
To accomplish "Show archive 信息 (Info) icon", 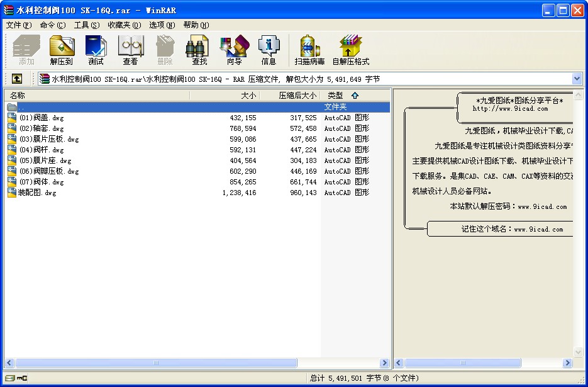I will (x=269, y=50).
